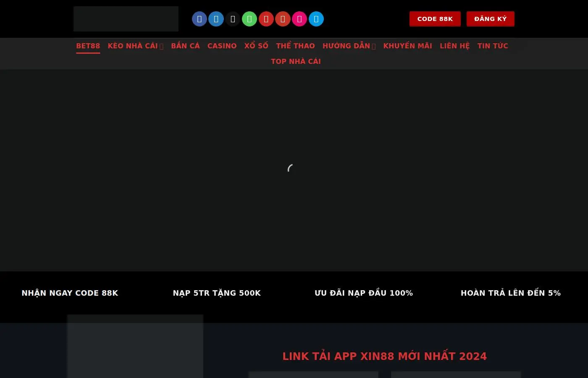Screen dimensions: 588x378
Task: Go to the LIÊN HỆ page
Action: point(455,46)
